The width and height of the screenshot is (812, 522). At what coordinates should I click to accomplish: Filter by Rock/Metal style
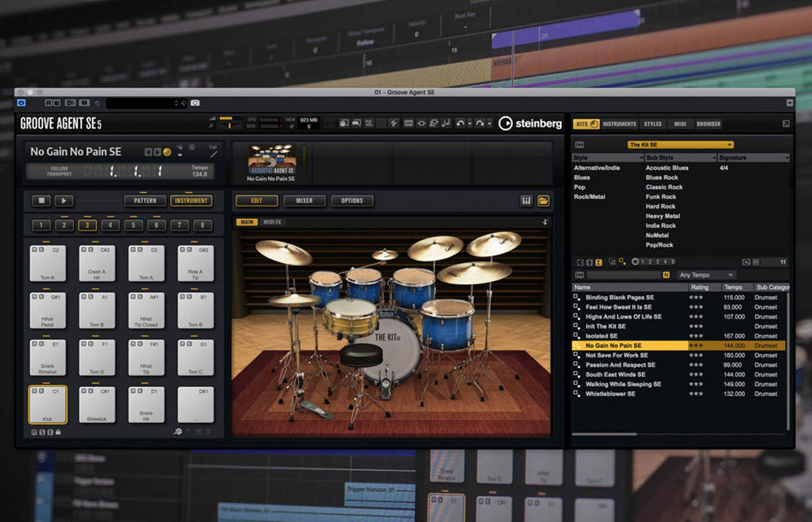pyautogui.click(x=589, y=197)
